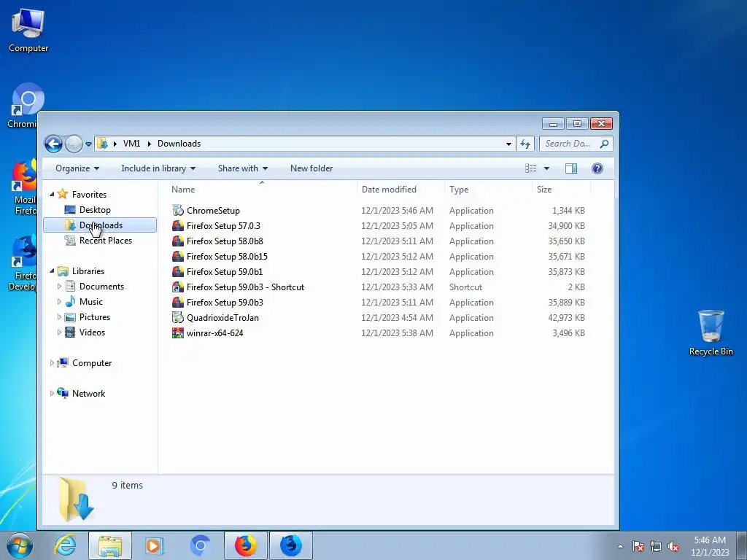The height and width of the screenshot is (560, 747).
Task: Click the muted volume tray icon
Action: click(673, 547)
